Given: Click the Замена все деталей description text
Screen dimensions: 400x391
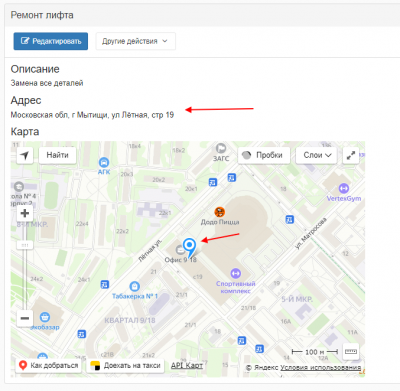Looking at the screenshot, I should 47,83.
